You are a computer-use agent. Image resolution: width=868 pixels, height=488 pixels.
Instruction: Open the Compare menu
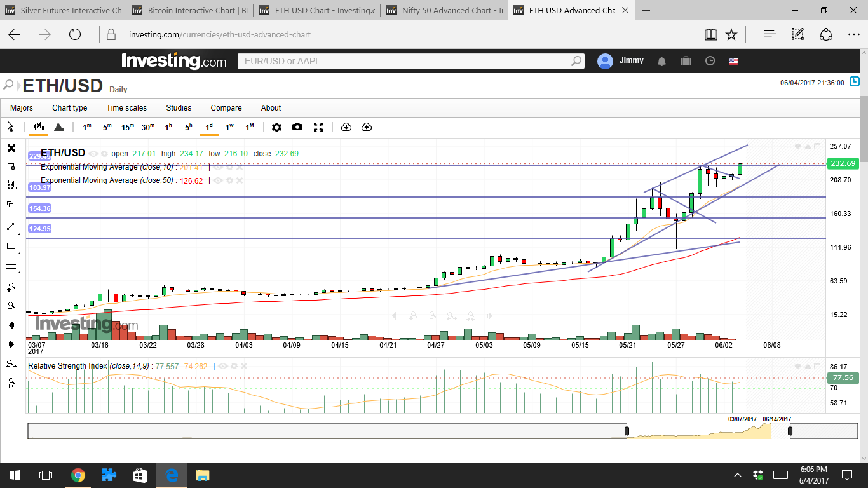point(226,108)
